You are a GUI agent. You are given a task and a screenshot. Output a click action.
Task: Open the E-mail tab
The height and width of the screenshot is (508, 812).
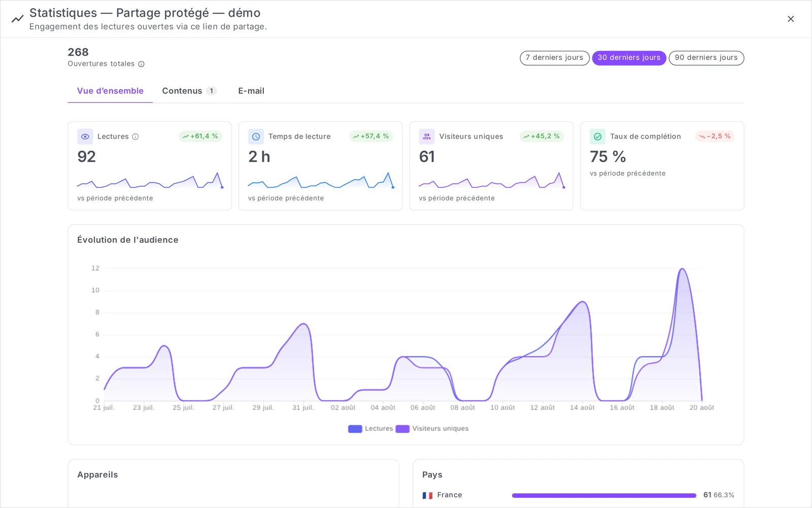point(251,91)
